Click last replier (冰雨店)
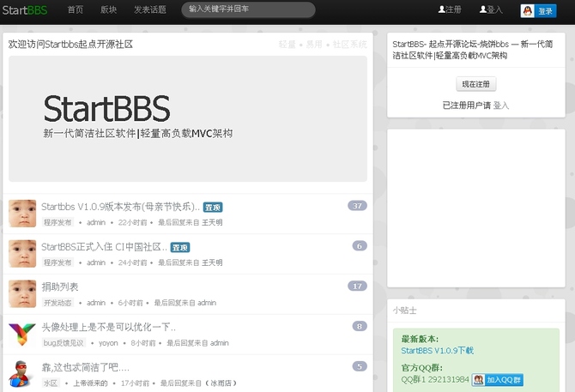575x392 pixels. (x=221, y=383)
